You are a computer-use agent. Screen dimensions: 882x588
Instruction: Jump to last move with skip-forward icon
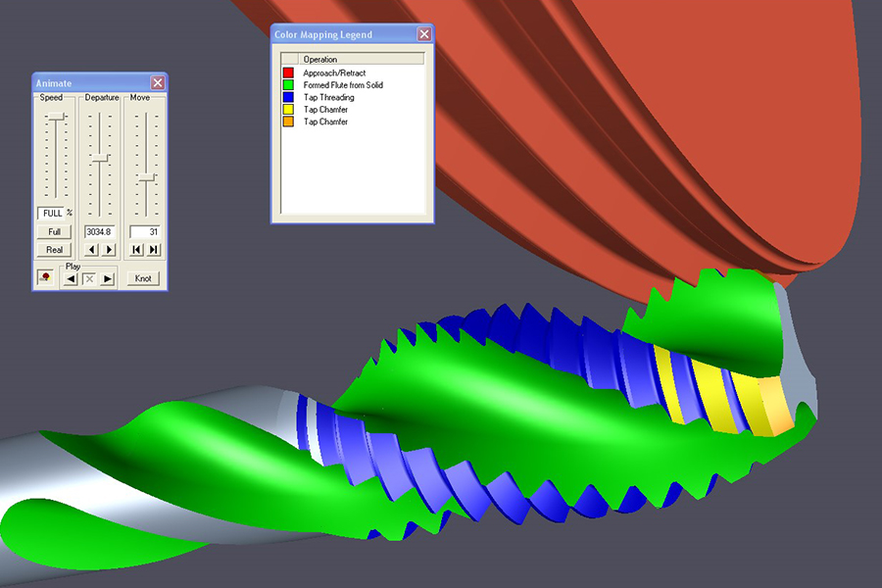[x=154, y=250]
